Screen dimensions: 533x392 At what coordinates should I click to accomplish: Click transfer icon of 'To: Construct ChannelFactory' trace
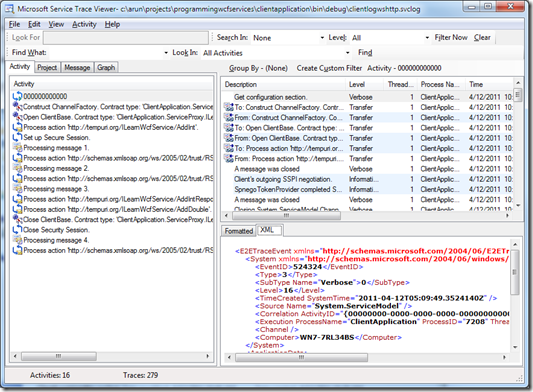pos(228,107)
